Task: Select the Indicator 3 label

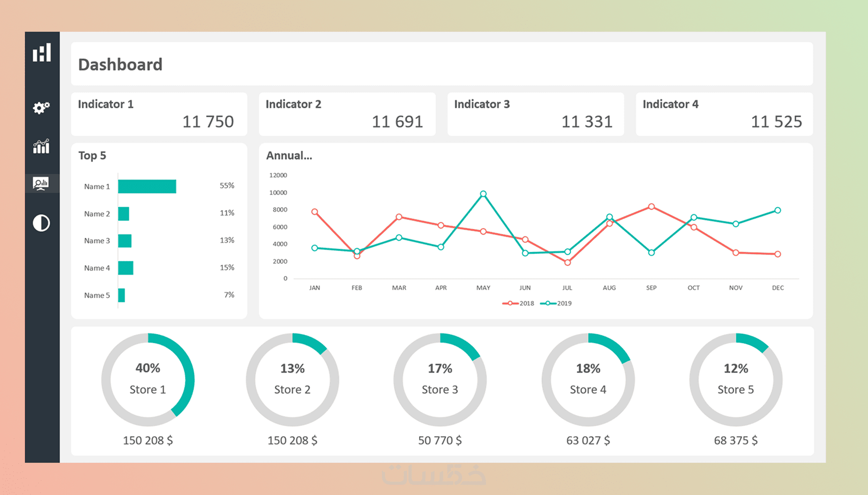Action: coord(482,104)
